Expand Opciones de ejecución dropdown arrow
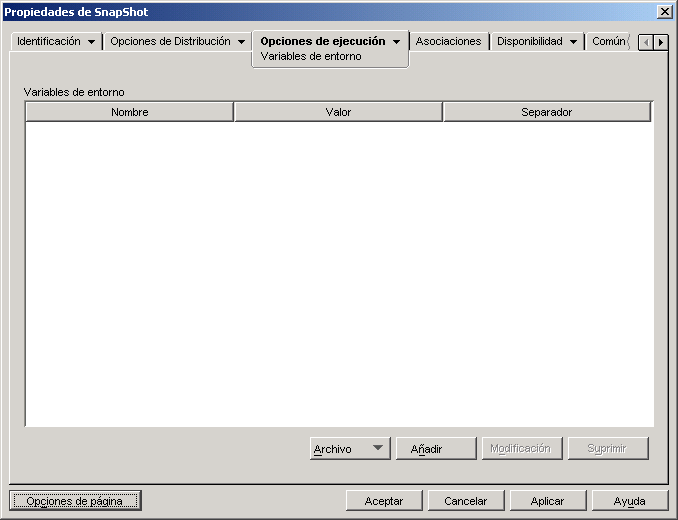 click(396, 42)
